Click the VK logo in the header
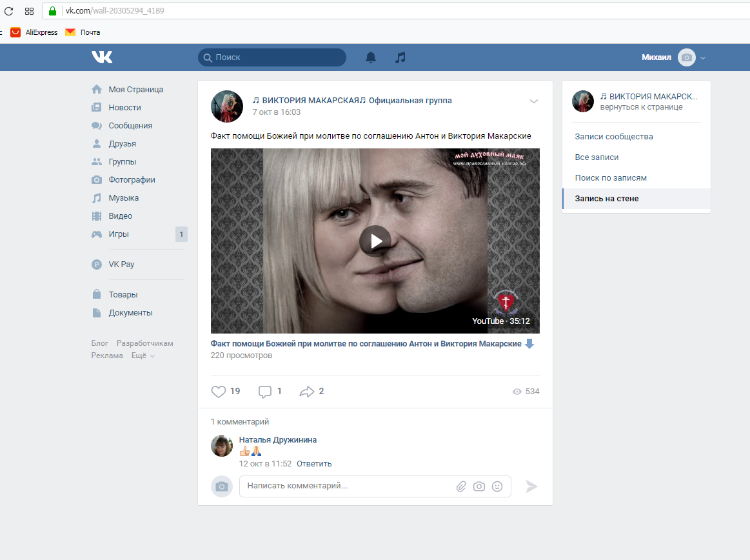Image resolution: width=750 pixels, height=560 pixels. [x=102, y=57]
